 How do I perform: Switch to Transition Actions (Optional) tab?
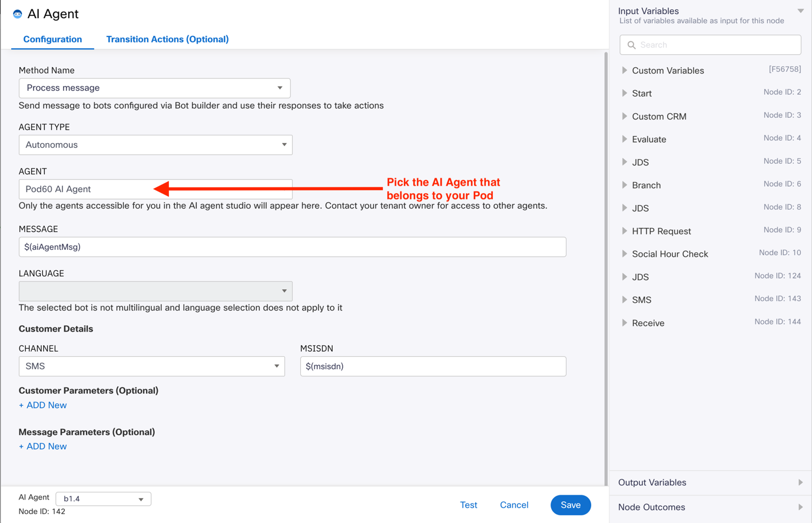pyautogui.click(x=167, y=39)
